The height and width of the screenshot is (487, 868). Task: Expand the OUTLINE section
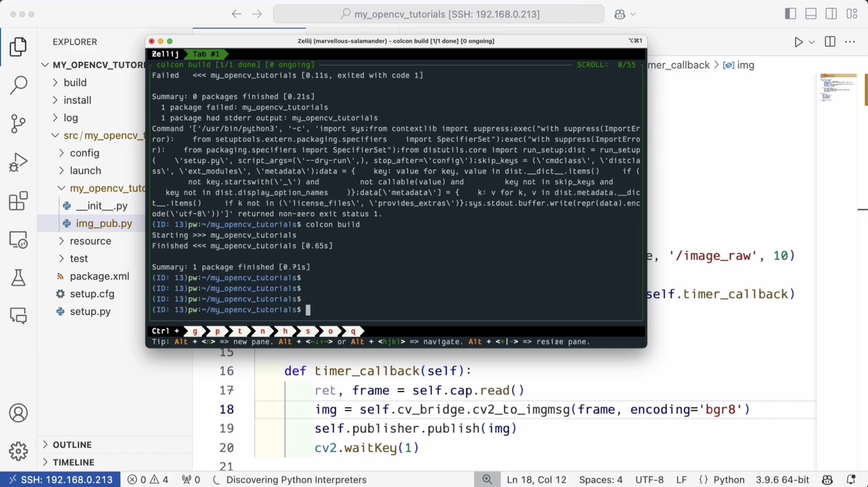(72, 444)
